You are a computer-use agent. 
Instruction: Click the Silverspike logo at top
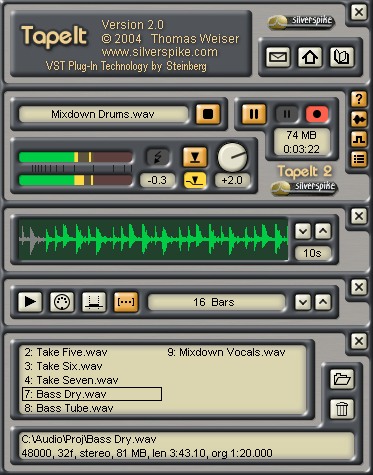(301, 22)
